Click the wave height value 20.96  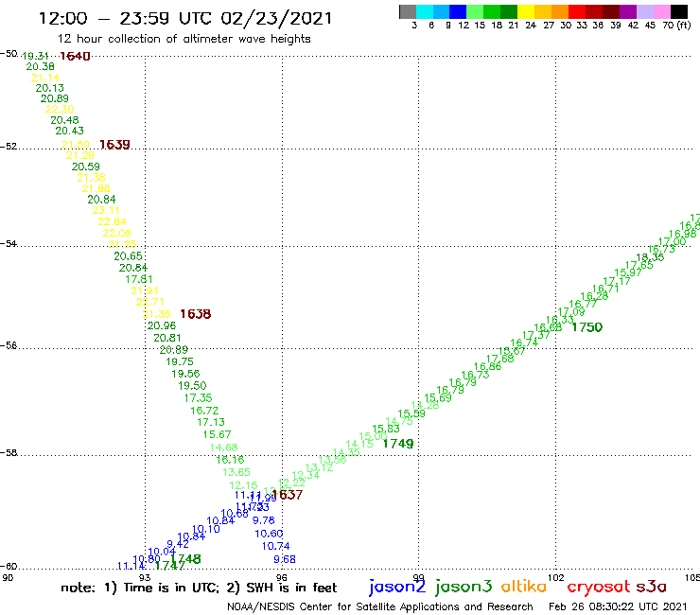tap(162, 326)
